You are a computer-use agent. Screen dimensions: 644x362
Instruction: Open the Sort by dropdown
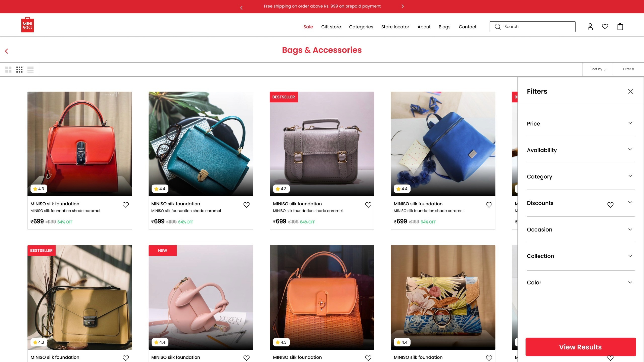(598, 69)
